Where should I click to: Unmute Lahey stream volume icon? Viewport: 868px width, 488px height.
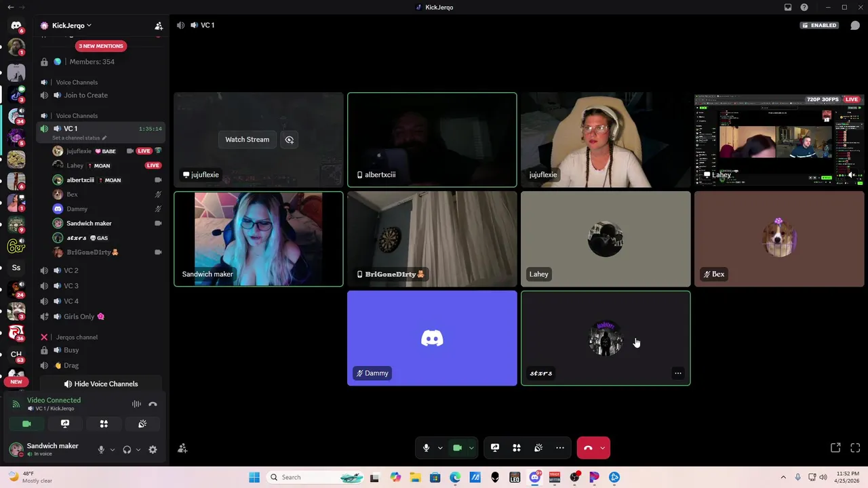tap(852, 175)
